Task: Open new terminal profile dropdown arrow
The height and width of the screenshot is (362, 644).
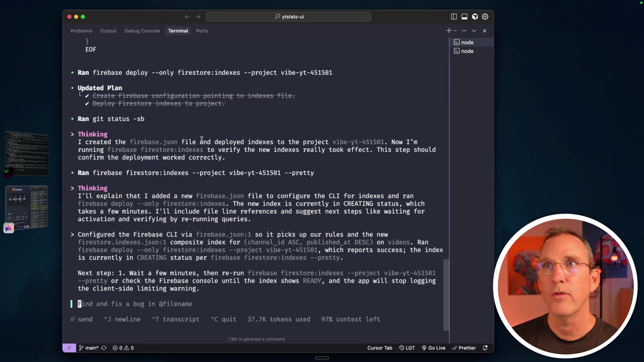Action: (x=455, y=31)
